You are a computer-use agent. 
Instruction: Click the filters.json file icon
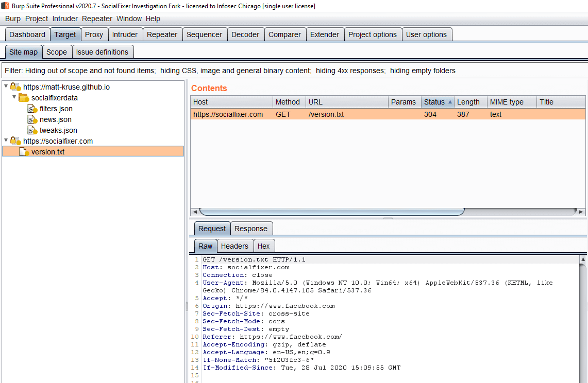click(32, 109)
